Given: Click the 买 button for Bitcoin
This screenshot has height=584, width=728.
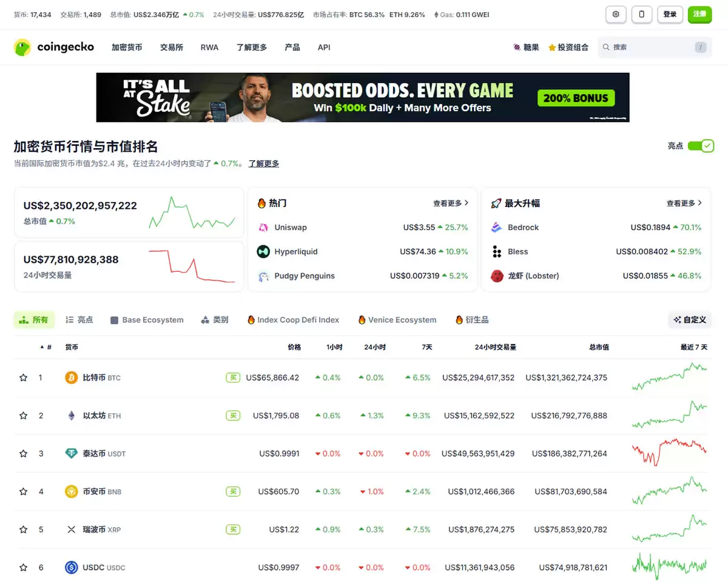Looking at the screenshot, I should pyautogui.click(x=233, y=378).
